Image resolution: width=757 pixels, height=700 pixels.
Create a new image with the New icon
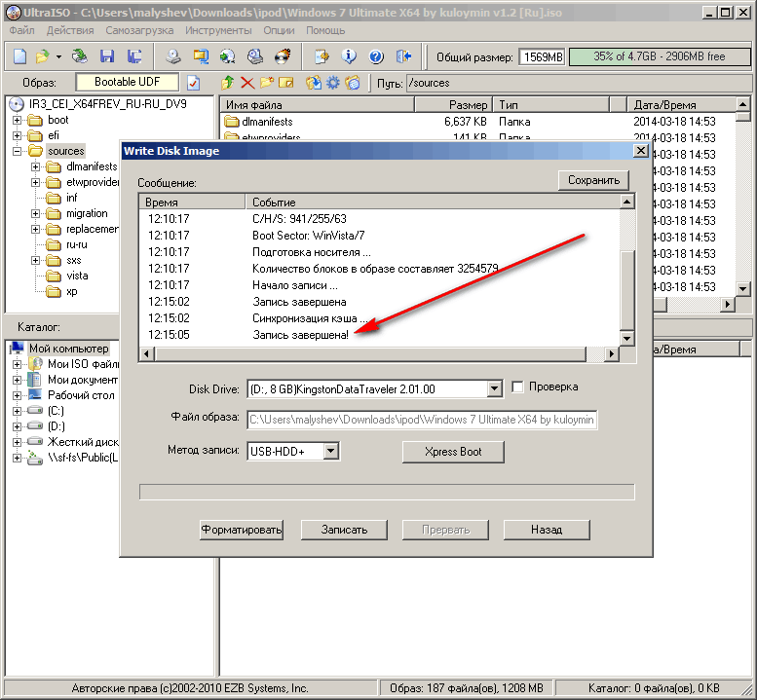click(x=19, y=56)
